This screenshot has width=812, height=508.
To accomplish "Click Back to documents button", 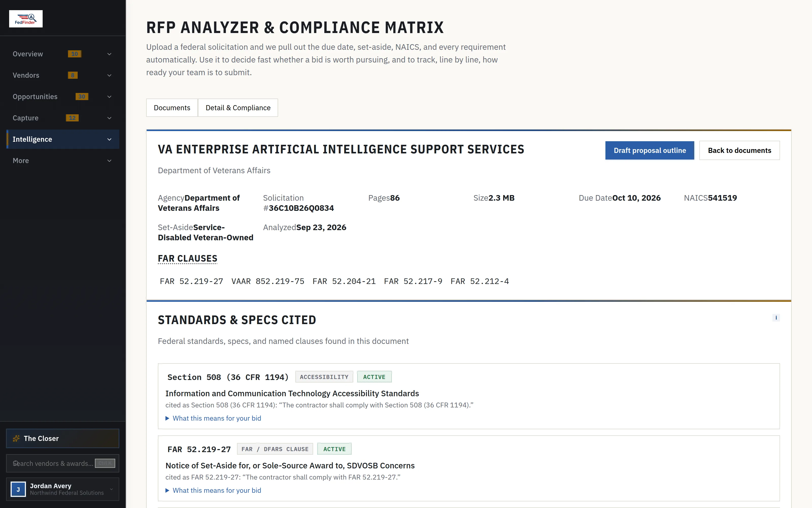I will [x=739, y=151].
